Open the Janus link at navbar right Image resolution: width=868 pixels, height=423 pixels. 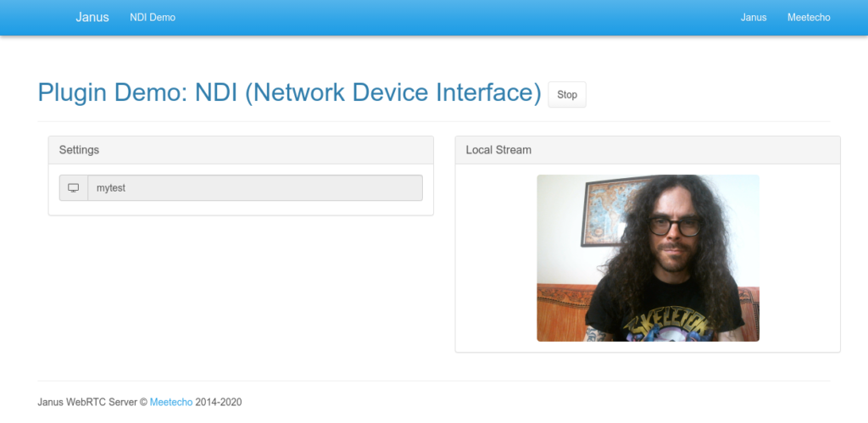753,17
